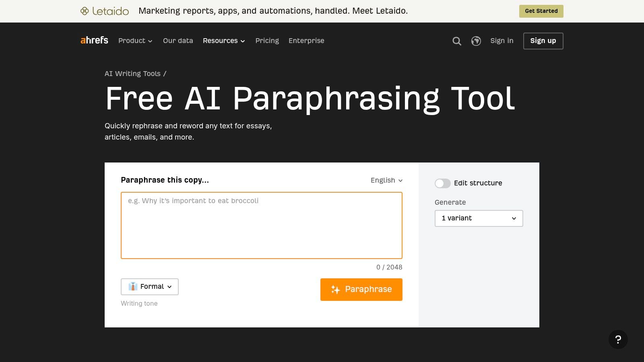Open the ahrefs home logo

click(x=94, y=40)
